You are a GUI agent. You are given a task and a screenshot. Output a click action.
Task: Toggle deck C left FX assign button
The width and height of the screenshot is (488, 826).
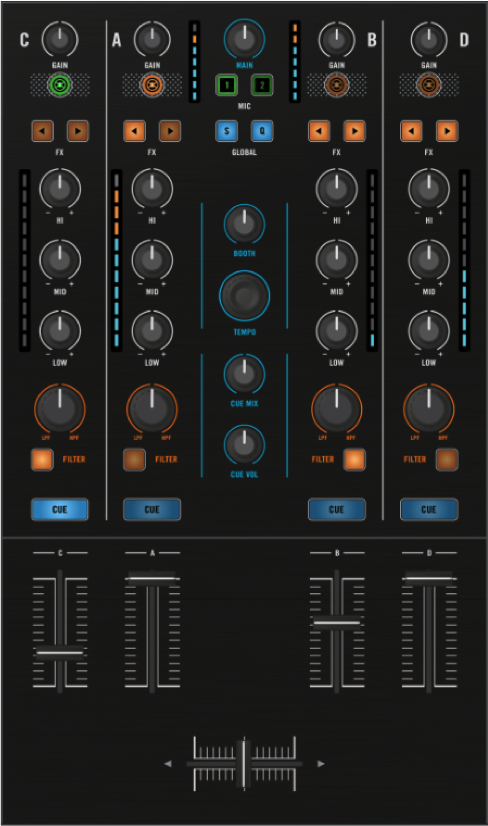click(x=42, y=131)
